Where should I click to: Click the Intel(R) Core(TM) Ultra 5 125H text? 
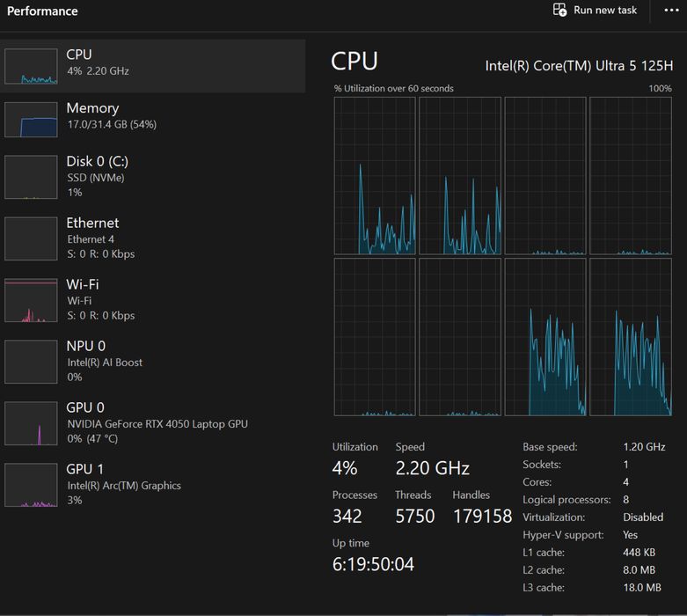(579, 66)
